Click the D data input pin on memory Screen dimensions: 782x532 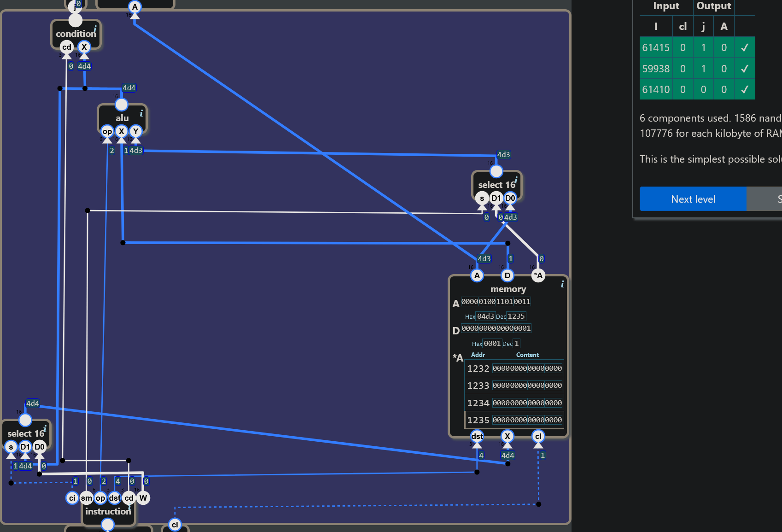(507, 275)
